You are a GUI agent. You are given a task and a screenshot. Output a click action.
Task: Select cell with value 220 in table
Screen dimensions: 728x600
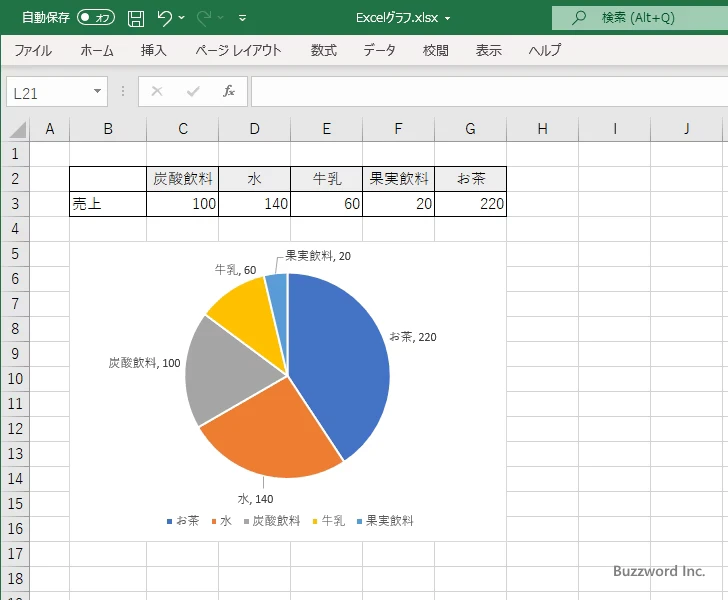(470, 204)
